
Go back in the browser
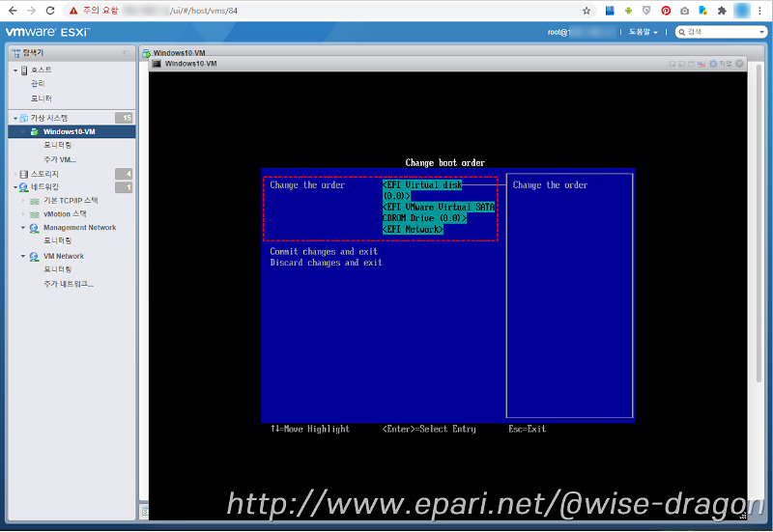(13, 11)
